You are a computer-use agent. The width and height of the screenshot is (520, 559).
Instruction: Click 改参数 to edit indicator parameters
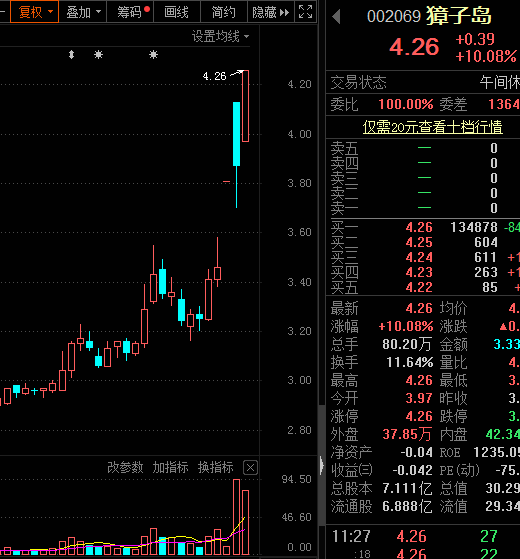coord(125,467)
